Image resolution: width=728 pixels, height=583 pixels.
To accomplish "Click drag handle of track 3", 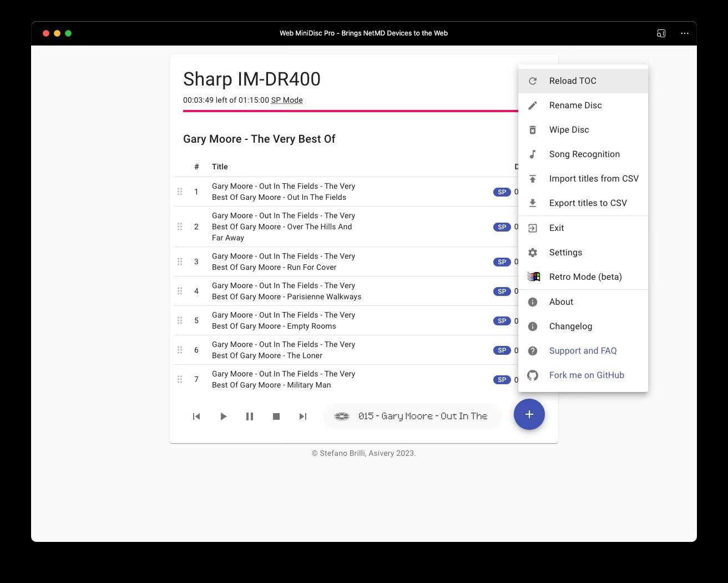I will pos(180,262).
